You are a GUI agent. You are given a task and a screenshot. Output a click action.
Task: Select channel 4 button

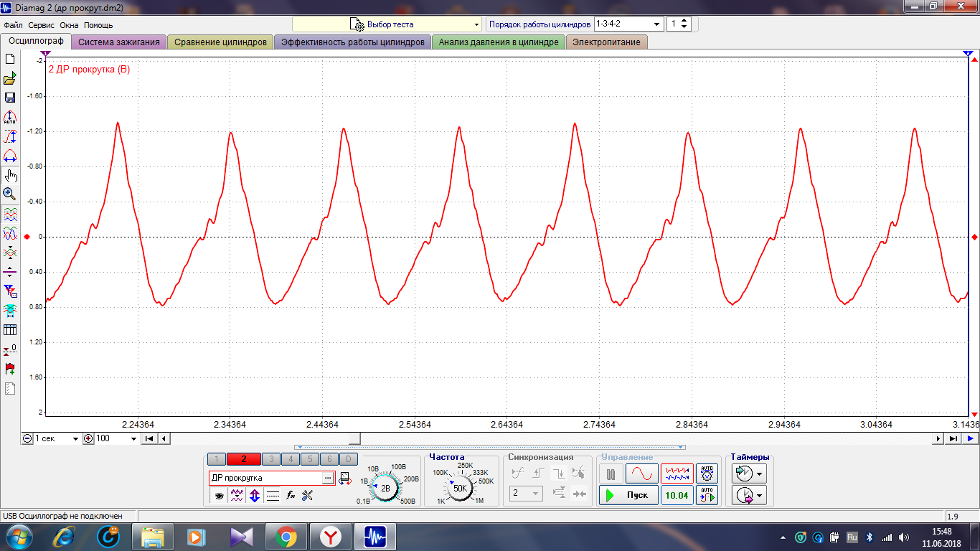tap(291, 459)
